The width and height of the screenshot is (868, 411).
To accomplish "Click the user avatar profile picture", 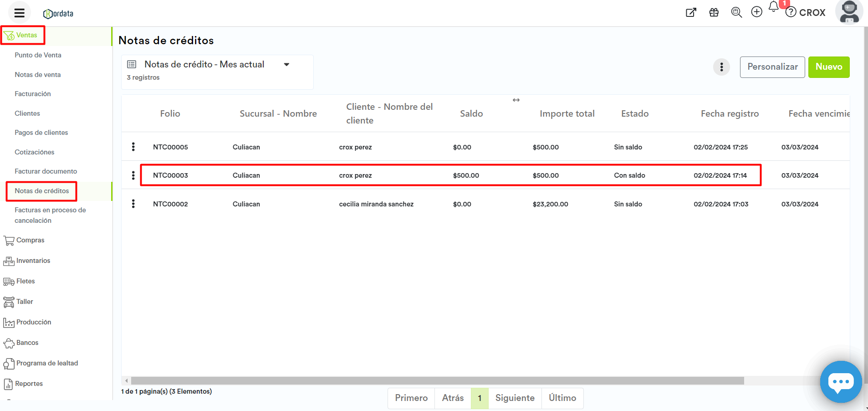I will pyautogui.click(x=849, y=12).
